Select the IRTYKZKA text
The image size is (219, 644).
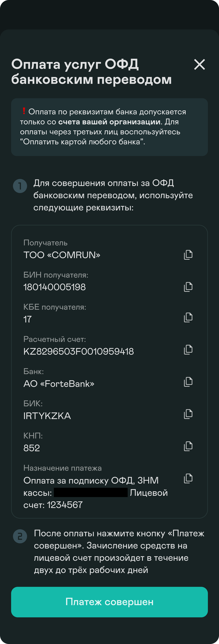(x=47, y=416)
